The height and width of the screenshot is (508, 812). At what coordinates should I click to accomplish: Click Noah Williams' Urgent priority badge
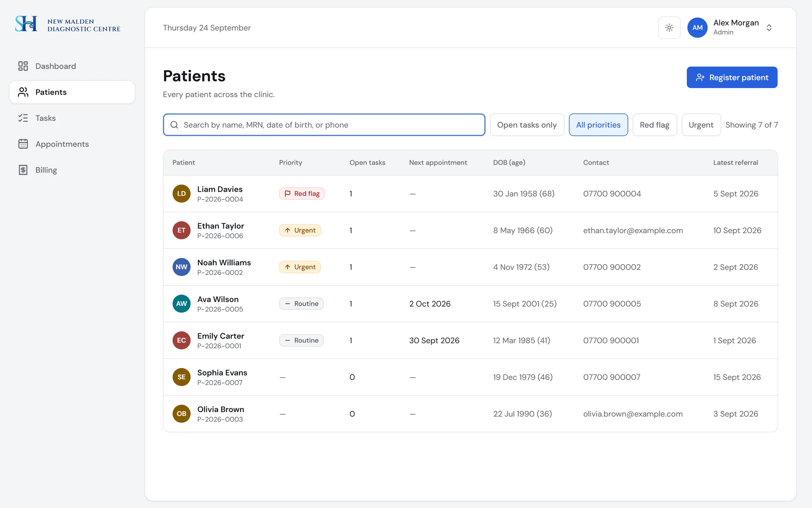(300, 267)
